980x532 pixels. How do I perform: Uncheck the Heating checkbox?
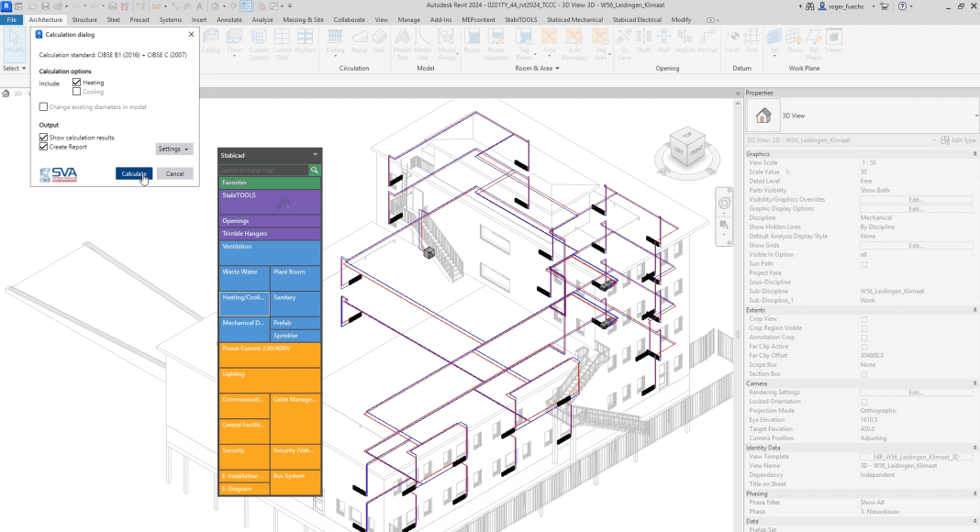(x=77, y=83)
